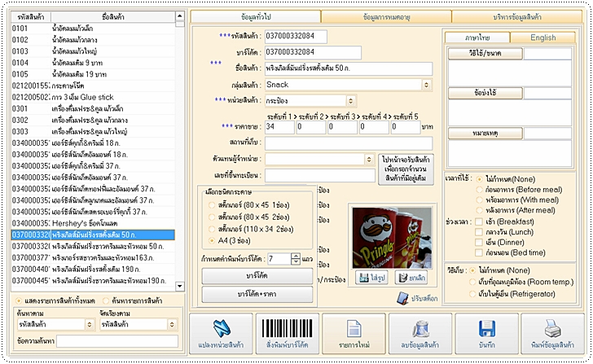The height and width of the screenshot is (364, 593).
Task: Click the product code input field
Action: [296, 37]
